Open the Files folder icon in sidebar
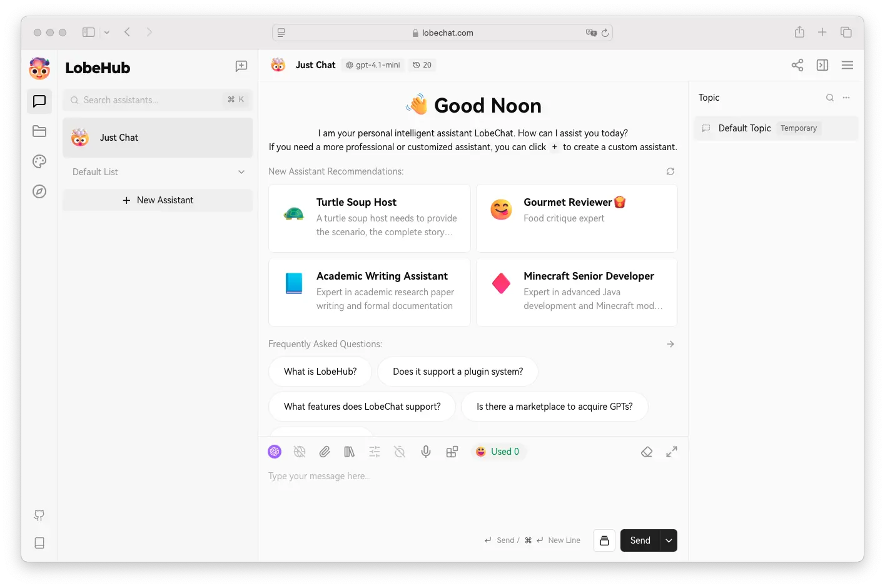Viewport: 885px width, 588px height. (39, 131)
